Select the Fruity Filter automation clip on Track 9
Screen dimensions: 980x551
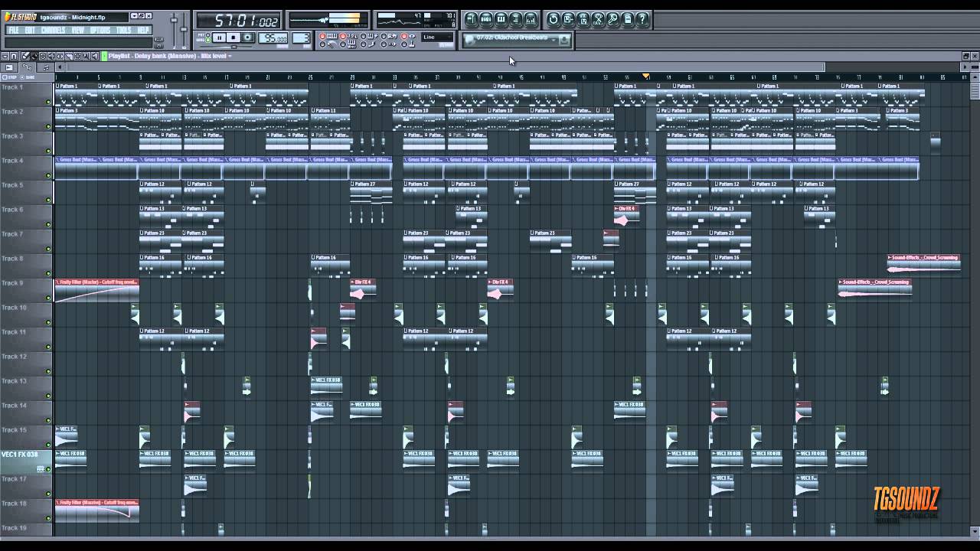pos(96,291)
